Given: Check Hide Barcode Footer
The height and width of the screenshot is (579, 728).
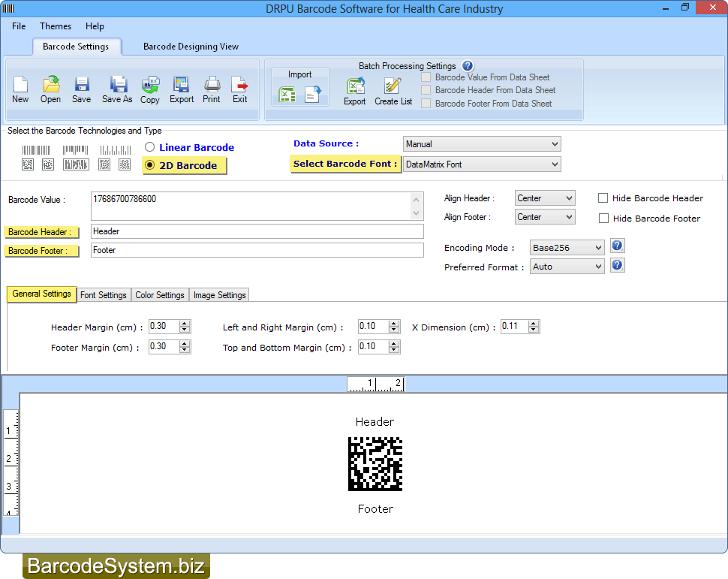Looking at the screenshot, I should (603, 219).
